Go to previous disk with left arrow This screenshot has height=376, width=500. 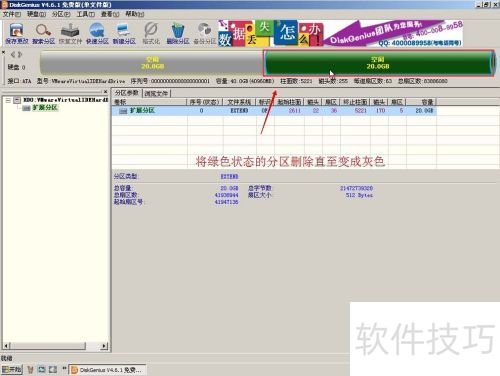pos(12,54)
